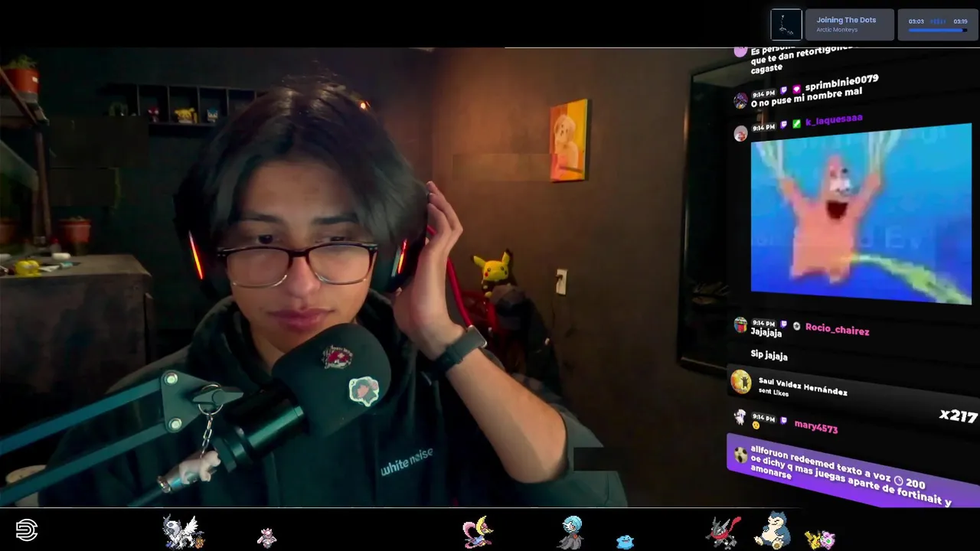
Task: Click the Twitch badge next to mary4573
Action: (x=783, y=420)
